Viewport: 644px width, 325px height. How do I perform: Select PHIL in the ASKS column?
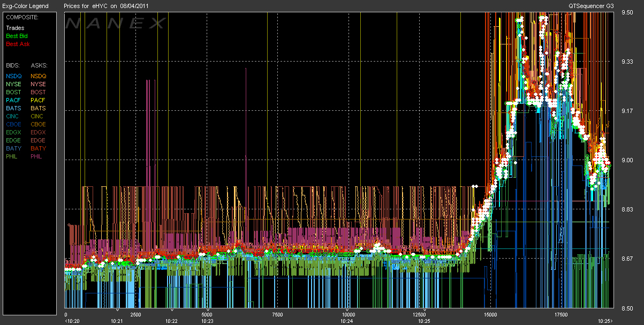point(37,156)
